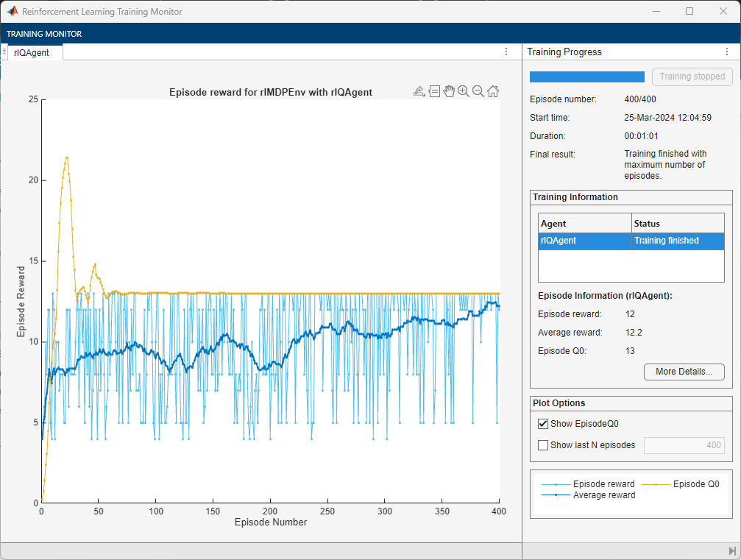Screen dimensions: 741x560
Task: Open Training Progress panel options menu
Action: click(726, 52)
